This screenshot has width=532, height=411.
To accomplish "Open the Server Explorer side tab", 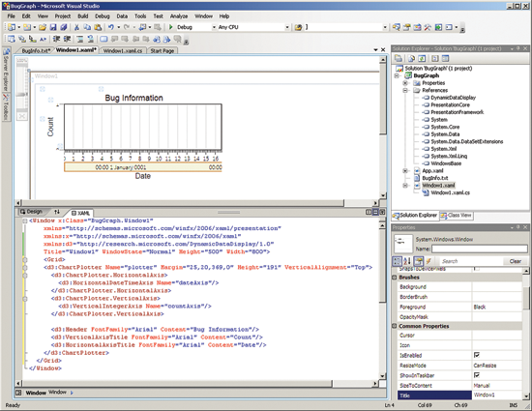I will 6,70.
